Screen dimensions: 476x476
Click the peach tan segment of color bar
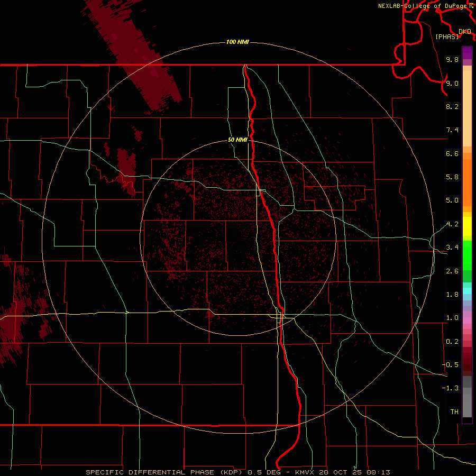tap(467, 108)
